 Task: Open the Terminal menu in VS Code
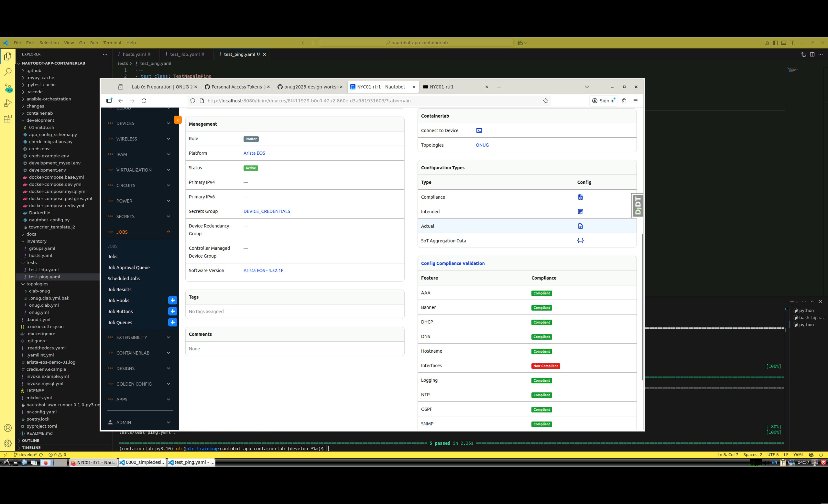point(112,43)
